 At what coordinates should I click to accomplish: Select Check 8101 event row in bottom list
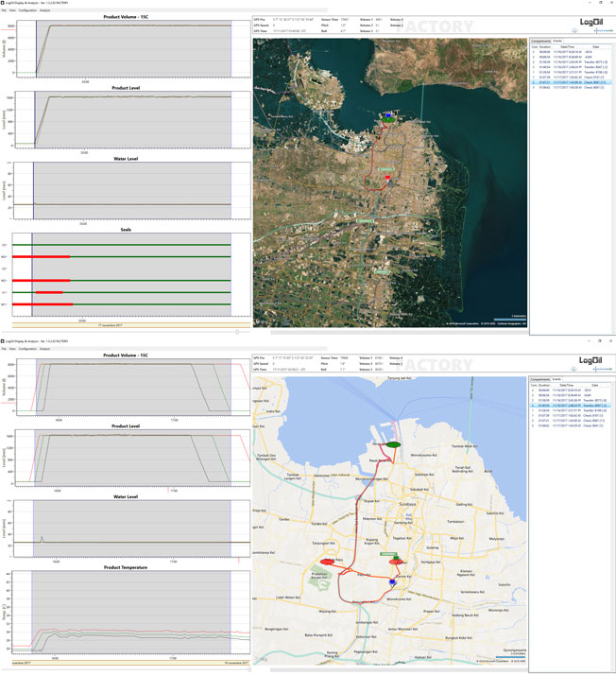click(x=572, y=415)
